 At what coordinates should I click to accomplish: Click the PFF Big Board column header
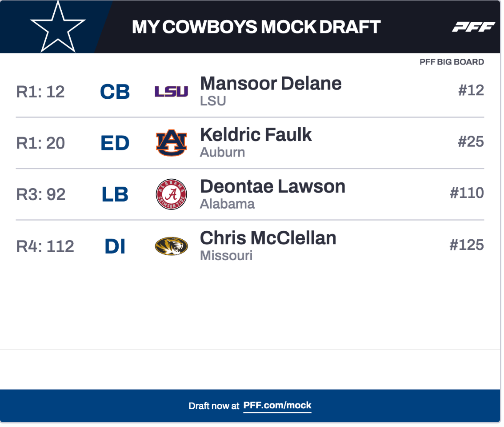click(x=452, y=62)
